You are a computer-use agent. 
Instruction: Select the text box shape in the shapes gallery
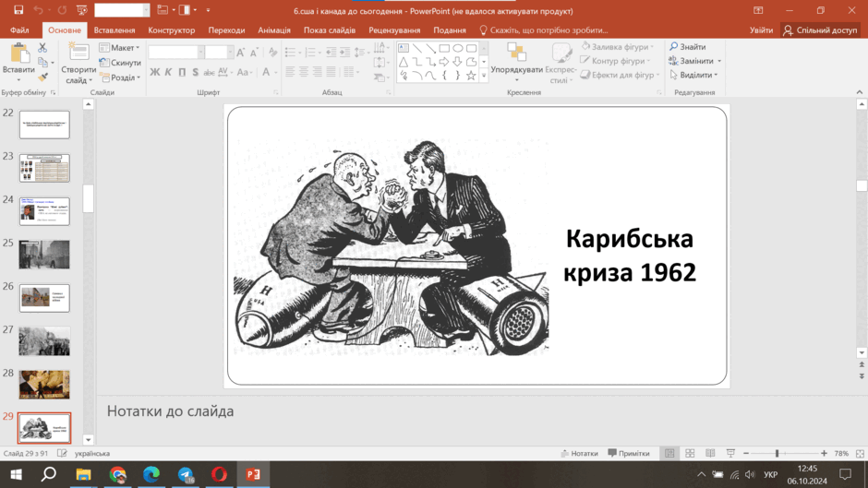click(x=404, y=48)
